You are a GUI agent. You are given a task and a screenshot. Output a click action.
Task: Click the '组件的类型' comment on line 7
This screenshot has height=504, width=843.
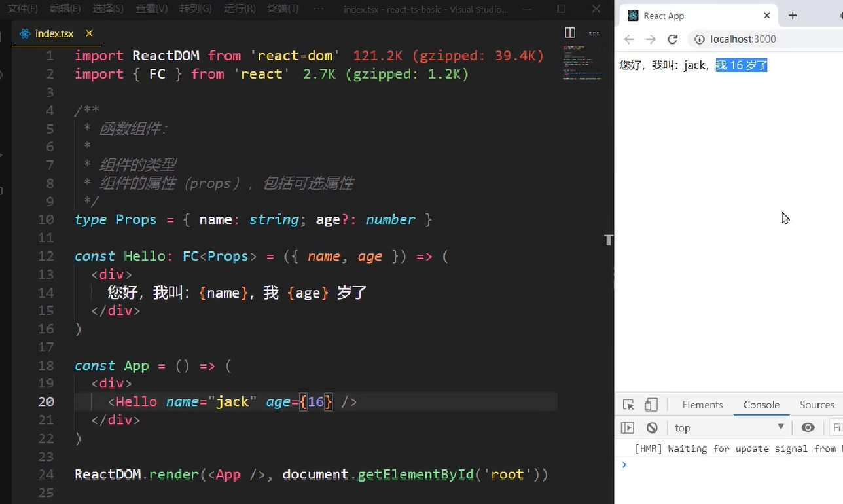pos(138,165)
